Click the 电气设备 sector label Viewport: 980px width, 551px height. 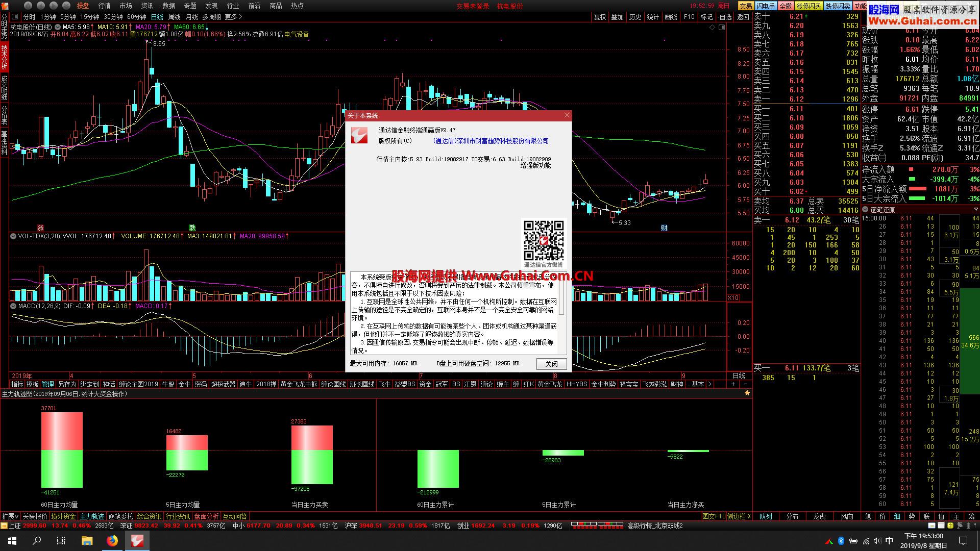coord(297,34)
